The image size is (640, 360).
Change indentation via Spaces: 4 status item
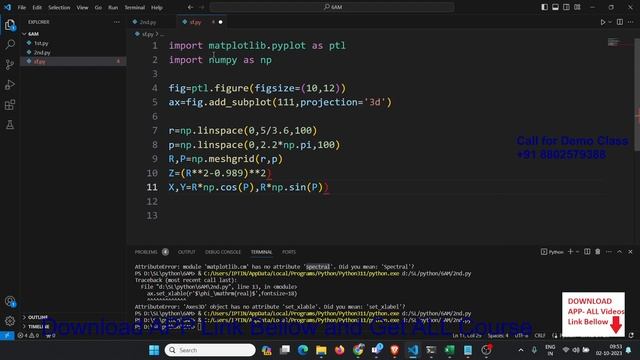tap(498, 336)
